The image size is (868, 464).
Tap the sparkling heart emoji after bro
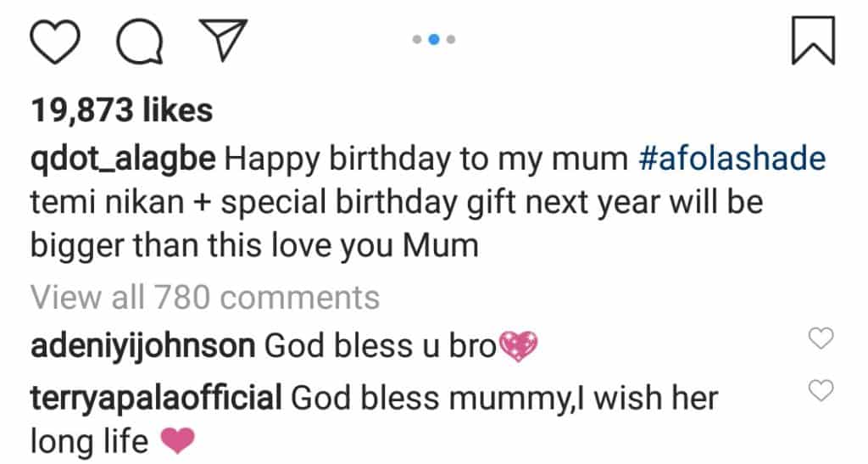click(518, 346)
